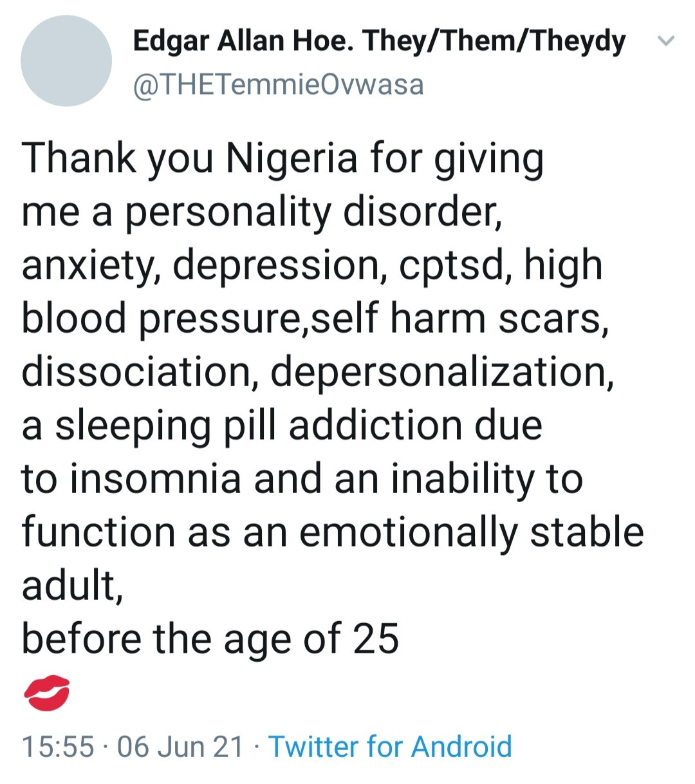Click the word depersonalization in the tweet
Viewport: 695px width, 784px height.
point(441,372)
